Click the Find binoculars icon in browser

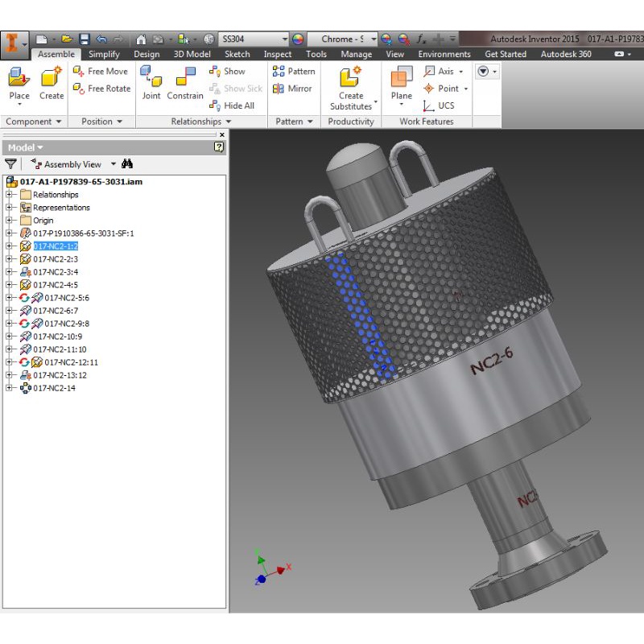(127, 164)
